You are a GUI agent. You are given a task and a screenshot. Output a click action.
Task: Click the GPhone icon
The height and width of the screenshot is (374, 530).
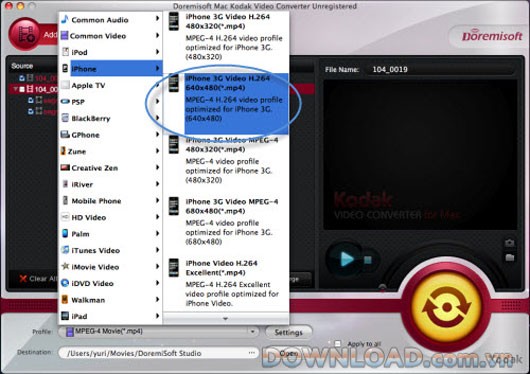65,134
